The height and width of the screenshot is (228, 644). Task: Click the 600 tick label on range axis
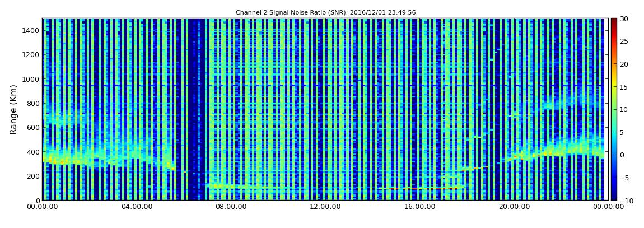[x=33, y=127]
